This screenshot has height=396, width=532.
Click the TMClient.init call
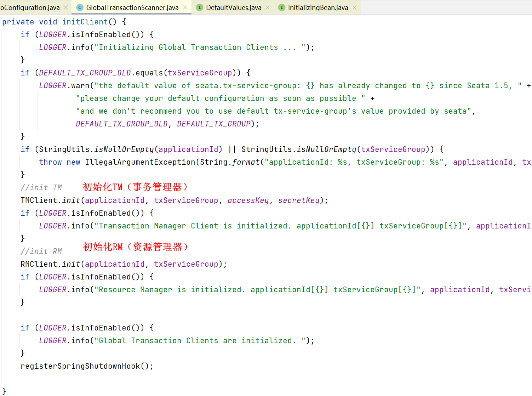click(x=51, y=200)
